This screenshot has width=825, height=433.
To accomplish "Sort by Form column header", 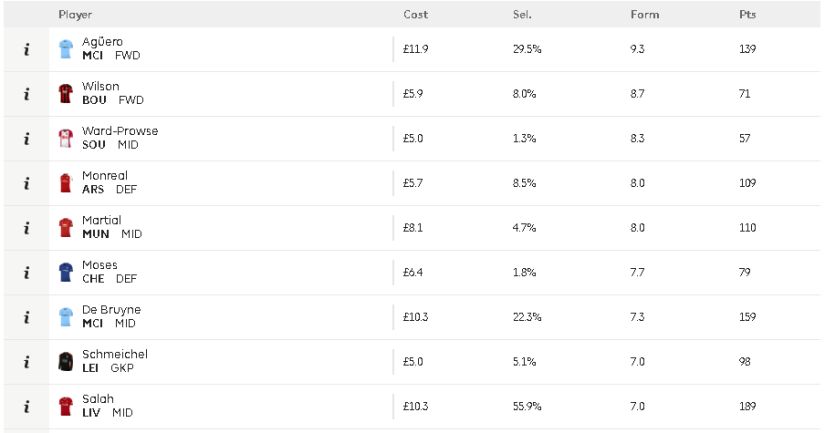I will click(645, 15).
